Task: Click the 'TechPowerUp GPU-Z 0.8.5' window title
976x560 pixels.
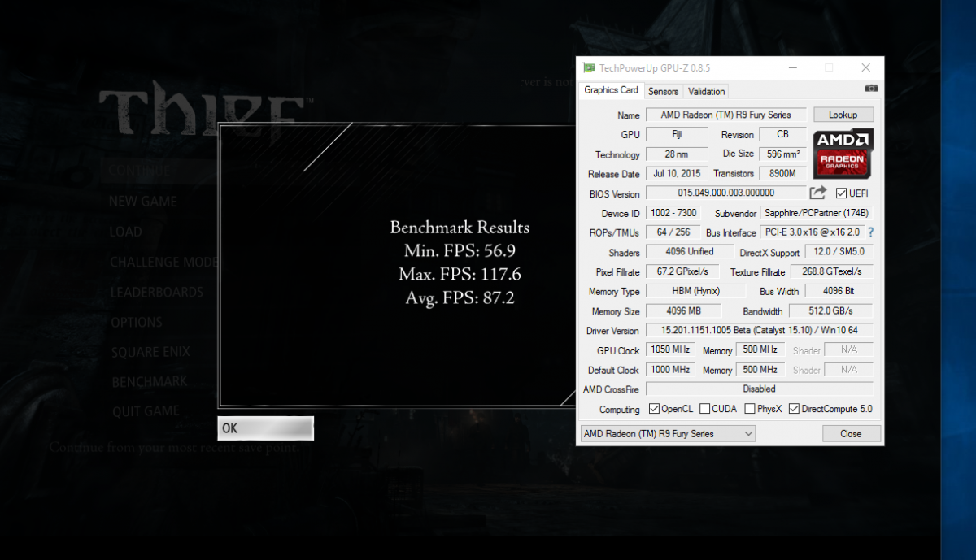Action: tap(655, 68)
